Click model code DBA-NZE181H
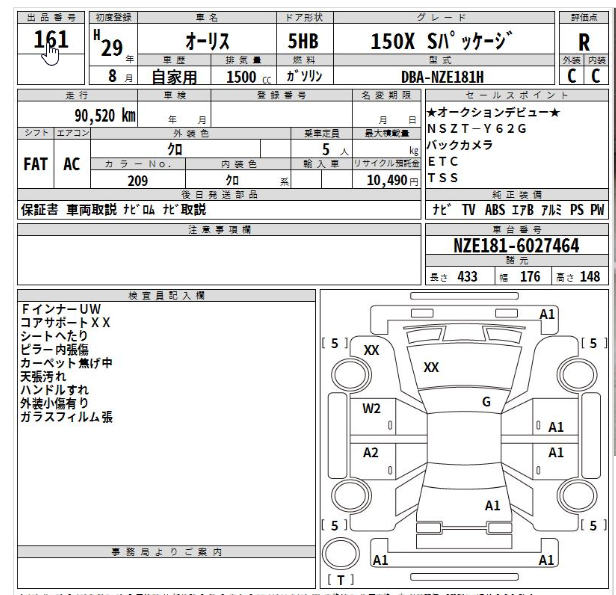The image size is (616, 595). 442,76
